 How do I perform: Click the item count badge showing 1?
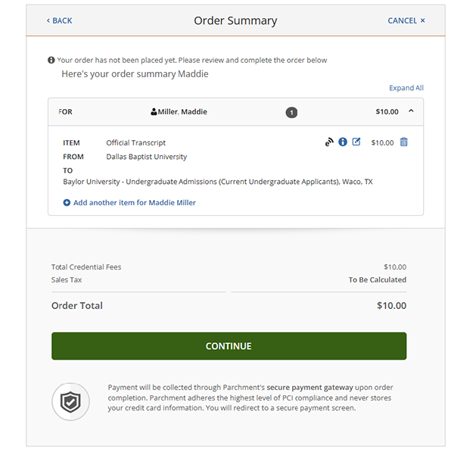click(x=291, y=112)
